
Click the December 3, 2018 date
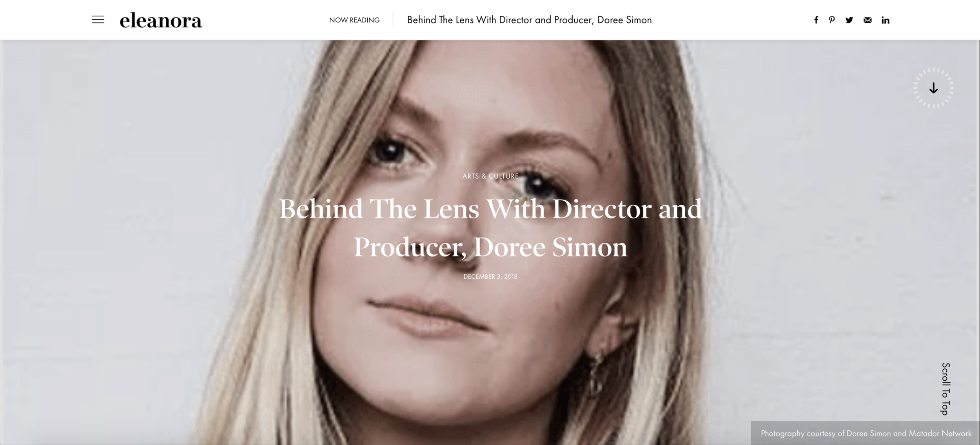pos(490,276)
